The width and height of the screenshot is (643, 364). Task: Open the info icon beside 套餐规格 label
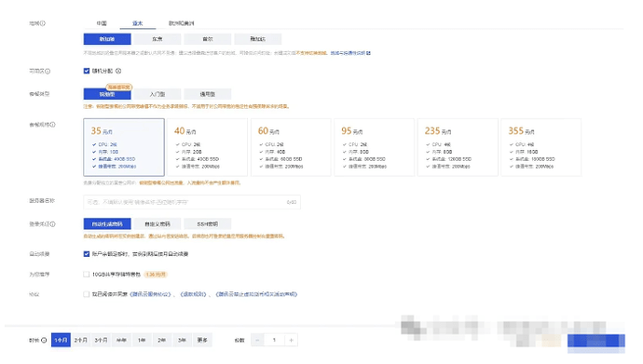click(x=52, y=125)
